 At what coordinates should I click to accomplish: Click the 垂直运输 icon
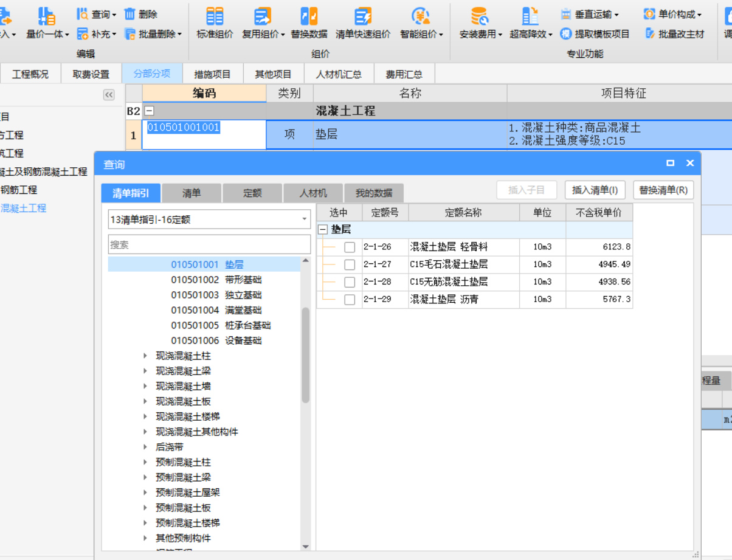(x=566, y=14)
